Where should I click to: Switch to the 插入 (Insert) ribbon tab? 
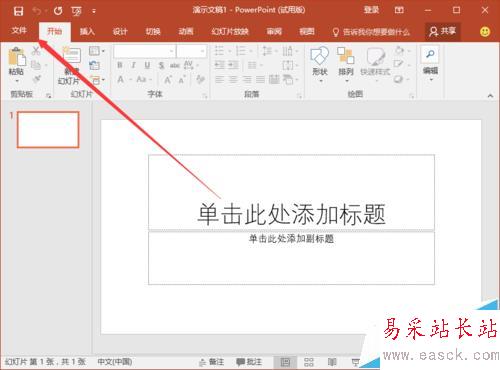(x=87, y=32)
